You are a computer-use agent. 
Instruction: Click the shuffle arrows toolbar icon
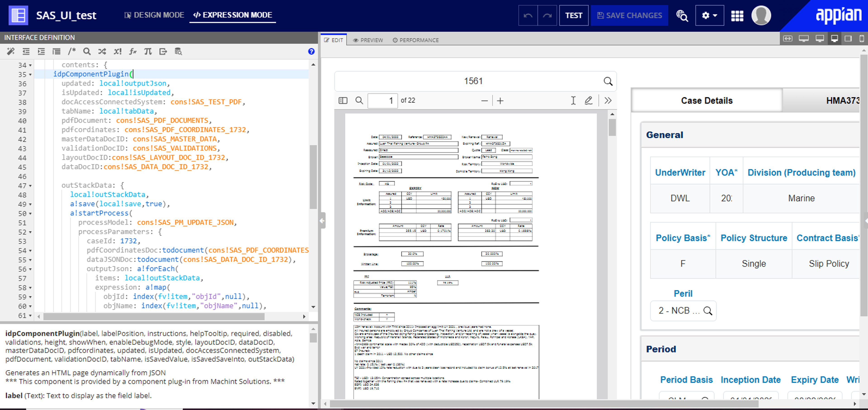[102, 51]
